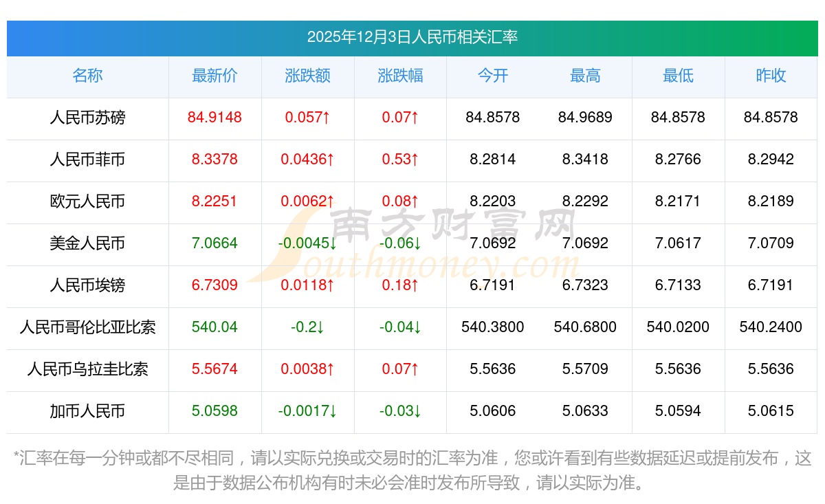825x504 pixels.
Task: Select the 人民币哥伦比亚比索 row name
Action: 87,327
